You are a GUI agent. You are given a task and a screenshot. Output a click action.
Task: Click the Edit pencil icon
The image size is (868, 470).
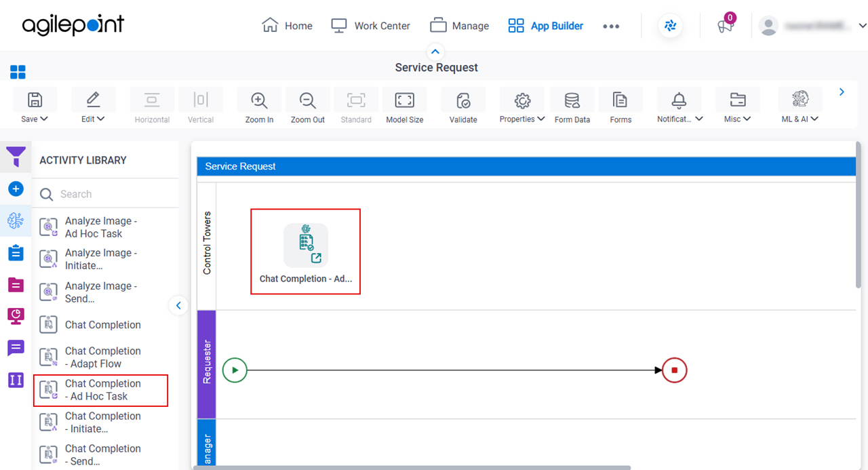(93, 100)
